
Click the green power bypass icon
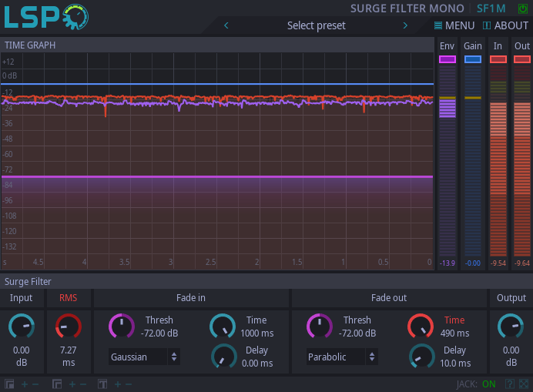[x=524, y=8]
